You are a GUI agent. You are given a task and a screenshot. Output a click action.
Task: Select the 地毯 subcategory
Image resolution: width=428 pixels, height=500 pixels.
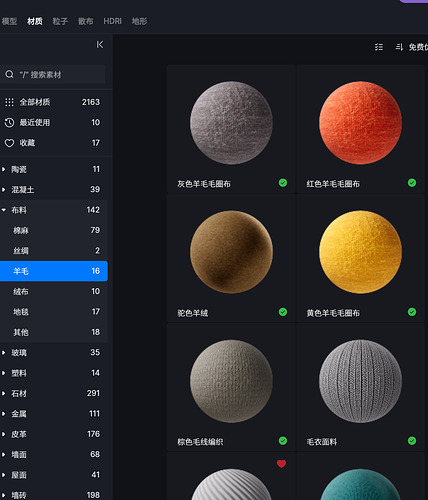click(54, 312)
